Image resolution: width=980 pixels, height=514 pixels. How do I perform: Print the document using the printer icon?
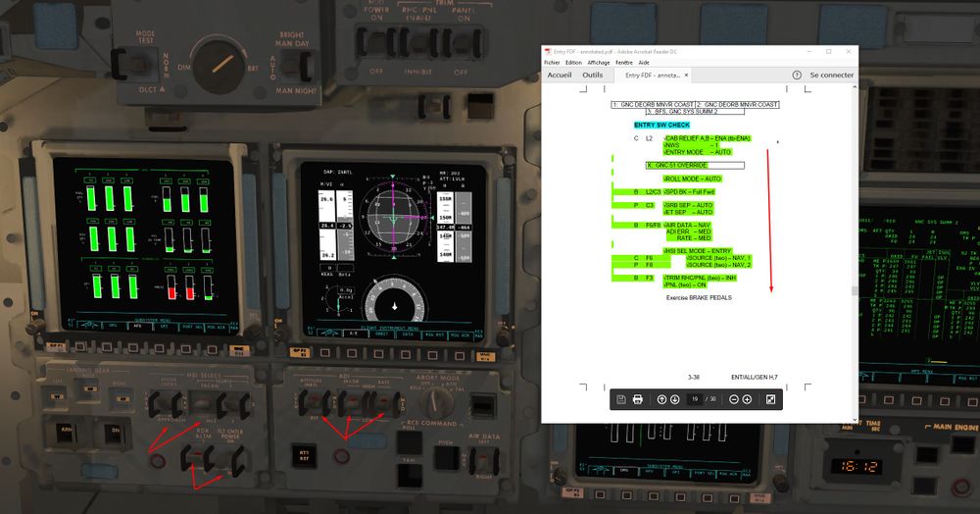638,399
